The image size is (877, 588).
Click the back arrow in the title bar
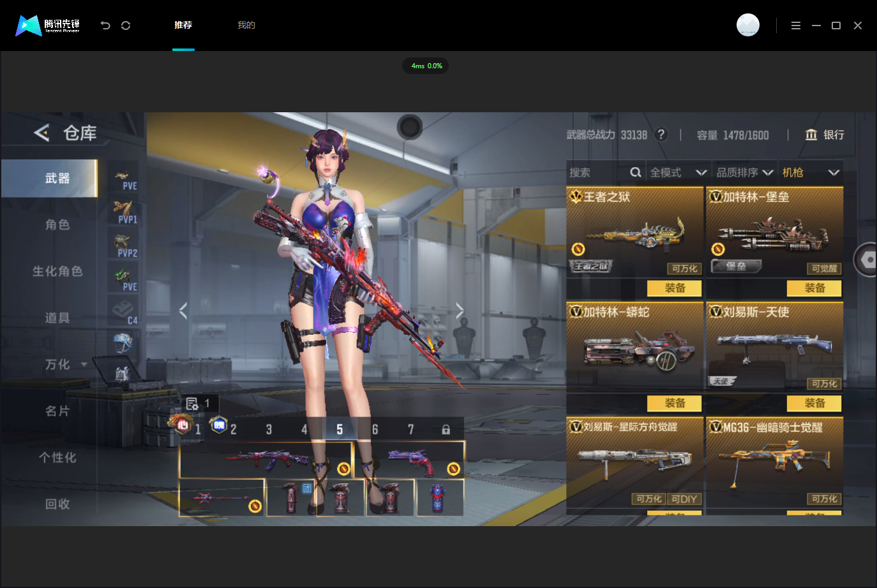point(105,26)
